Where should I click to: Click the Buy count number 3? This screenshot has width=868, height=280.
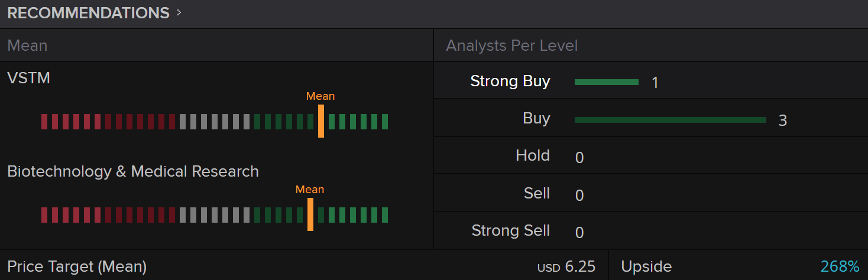coord(782,121)
